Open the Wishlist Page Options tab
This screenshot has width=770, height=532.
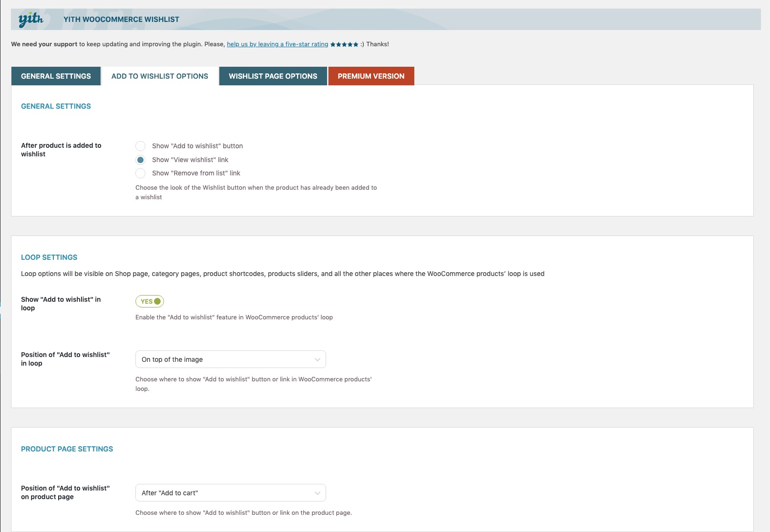tap(273, 76)
